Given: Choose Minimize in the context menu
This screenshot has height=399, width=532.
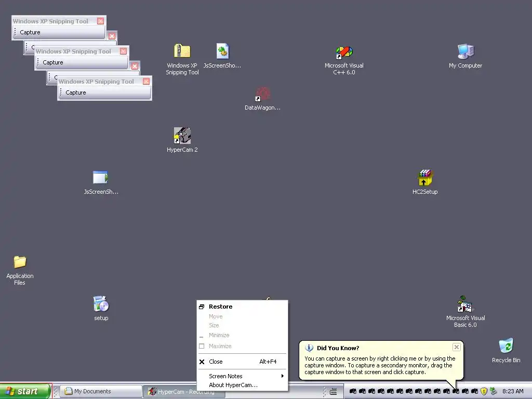Looking at the screenshot, I should click(x=242, y=335).
